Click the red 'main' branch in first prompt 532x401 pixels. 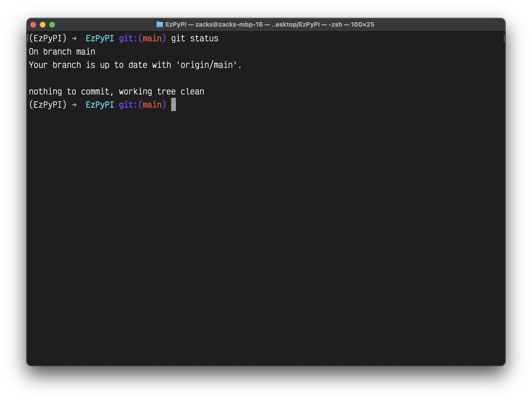click(x=152, y=38)
